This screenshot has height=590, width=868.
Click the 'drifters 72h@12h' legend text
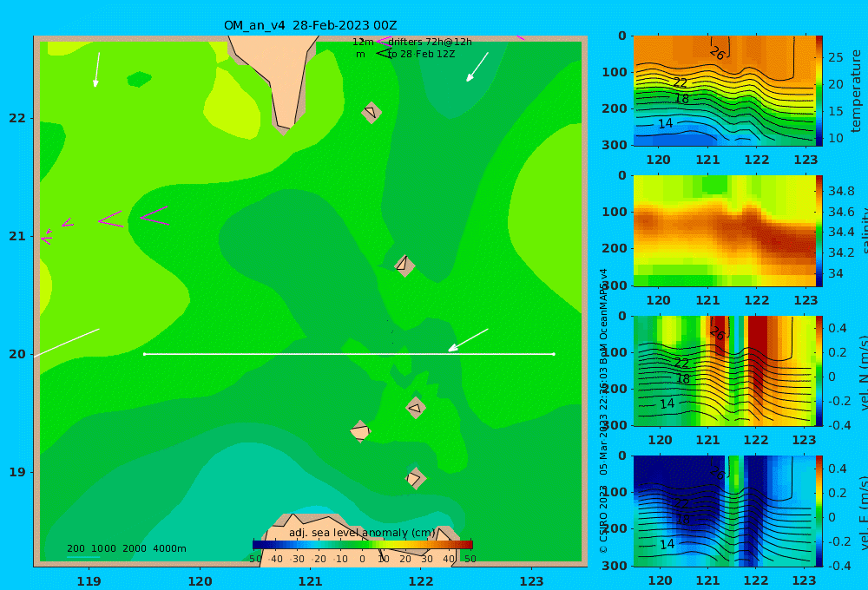pos(430,42)
